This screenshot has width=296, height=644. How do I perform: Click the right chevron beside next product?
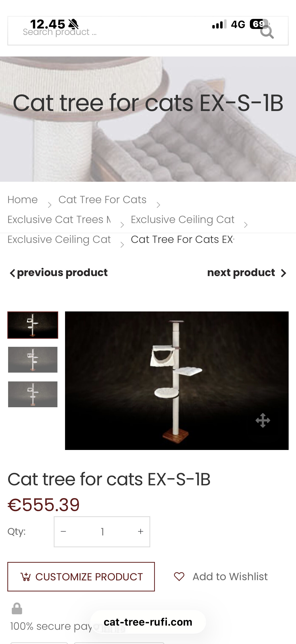tap(283, 273)
